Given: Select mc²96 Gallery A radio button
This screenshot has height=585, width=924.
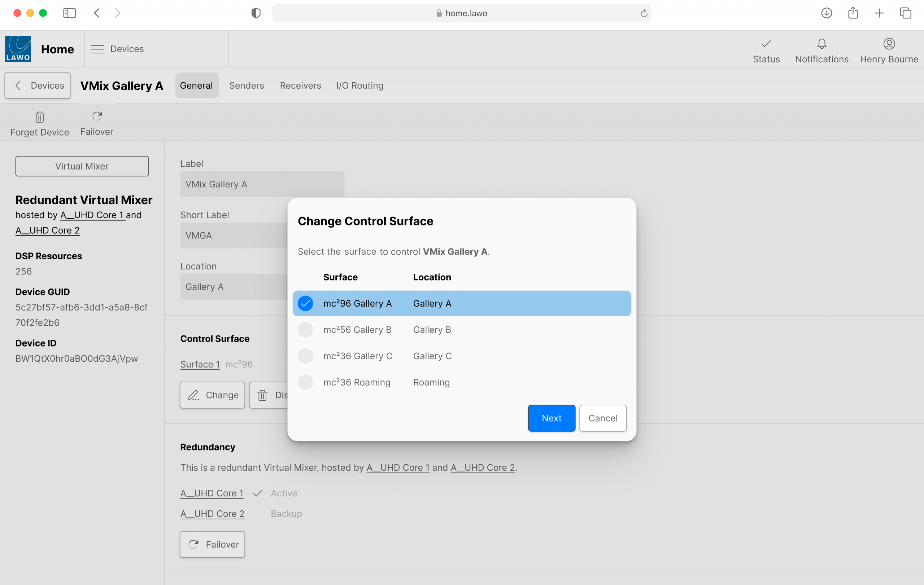Looking at the screenshot, I should (x=305, y=303).
